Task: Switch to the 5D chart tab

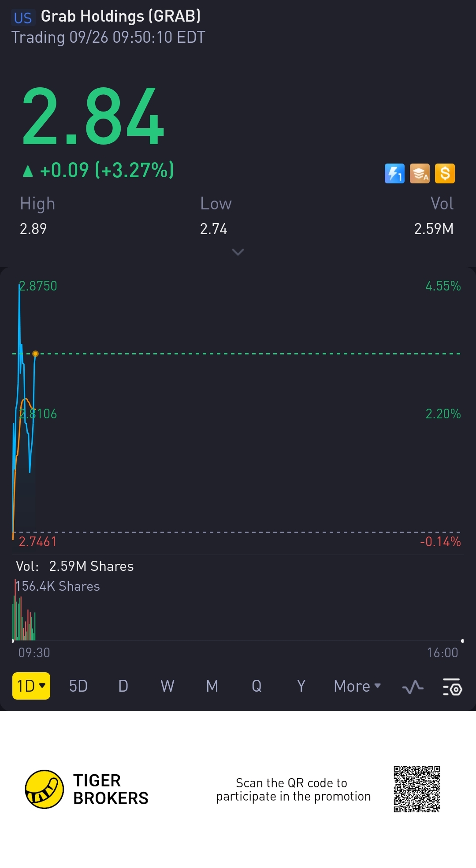Action: (78, 686)
